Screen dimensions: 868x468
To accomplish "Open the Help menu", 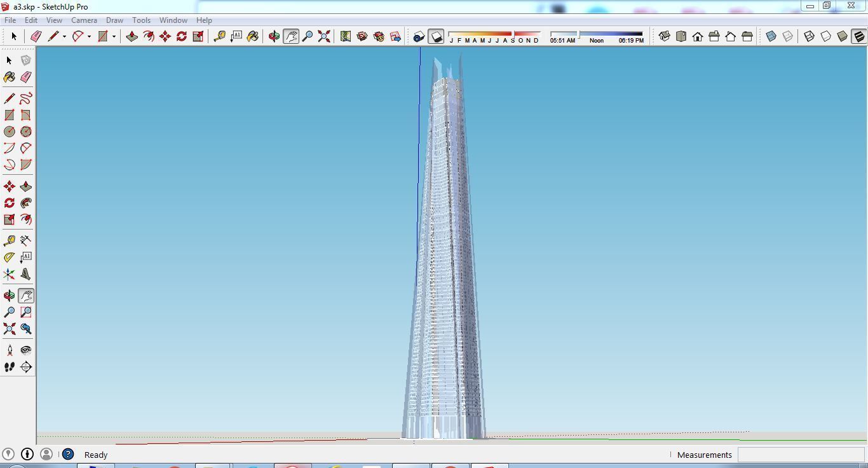I will point(204,20).
